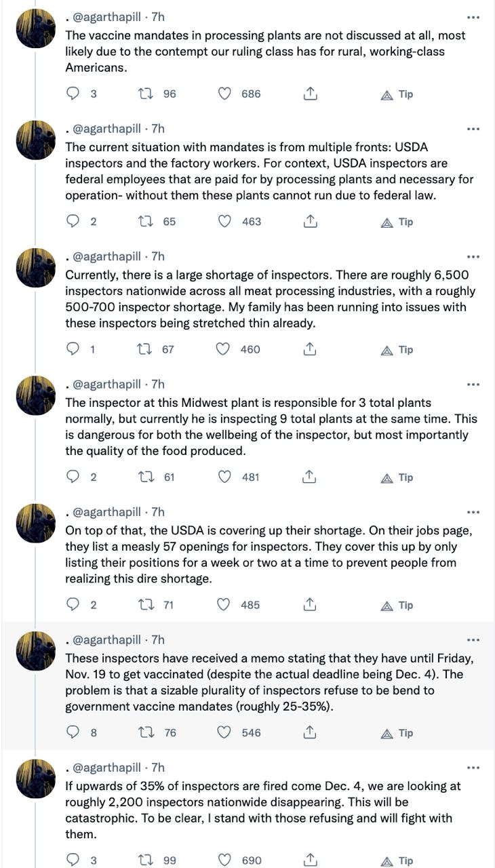Tip the author on the 6,500 inspectors tweet
Viewport: 495px width, 868px height.
(x=397, y=350)
